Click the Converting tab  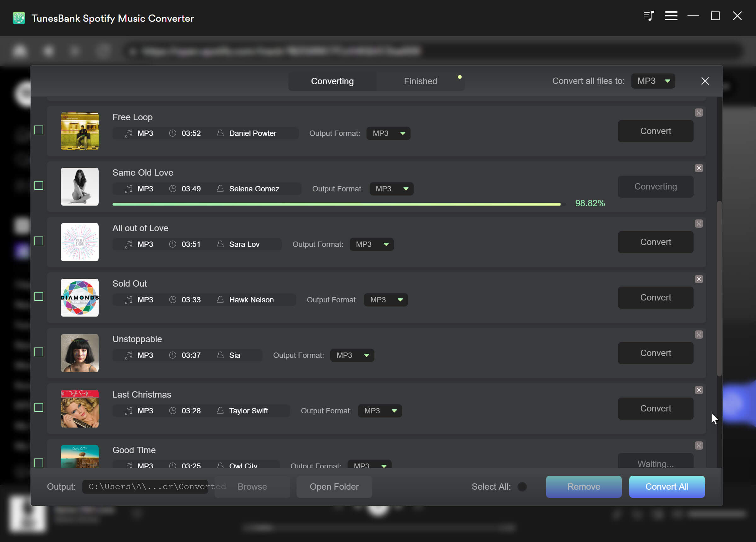(332, 81)
